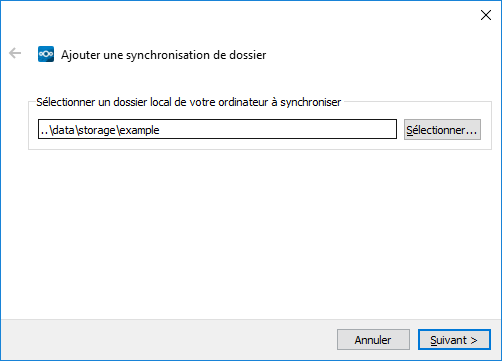Click the Nextcloud logo icon
This screenshot has height=361, width=502.
(46, 54)
